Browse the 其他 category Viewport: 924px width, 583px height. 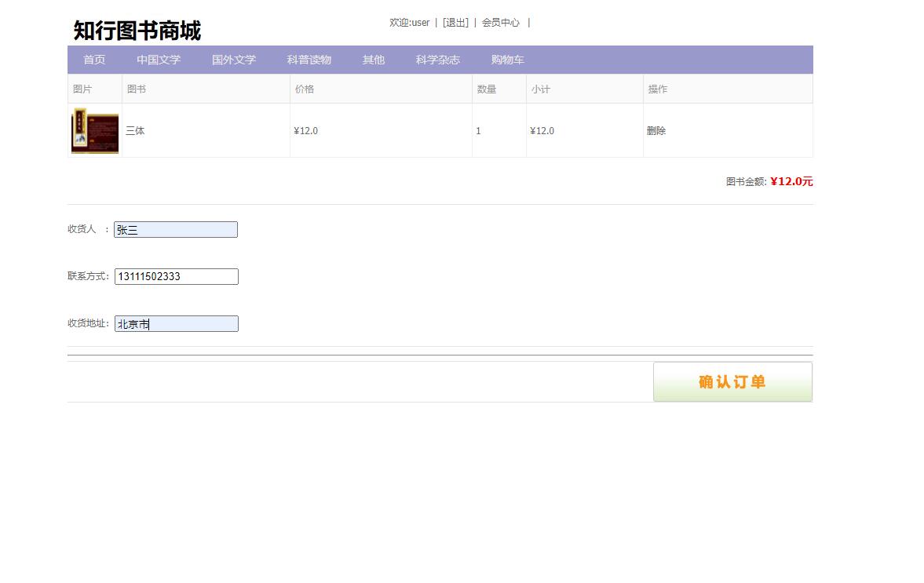point(374,60)
